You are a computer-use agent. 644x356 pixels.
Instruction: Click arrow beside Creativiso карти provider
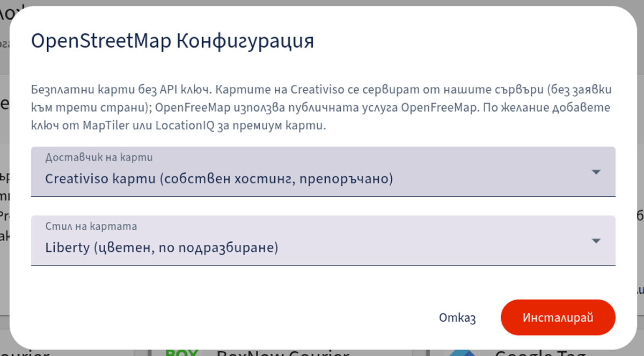[596, 172]
